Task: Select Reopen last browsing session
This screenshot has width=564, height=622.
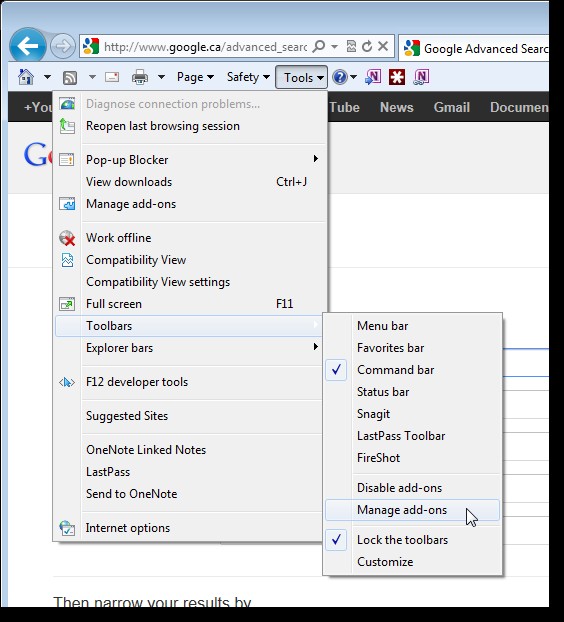Action: coord(190,126)
